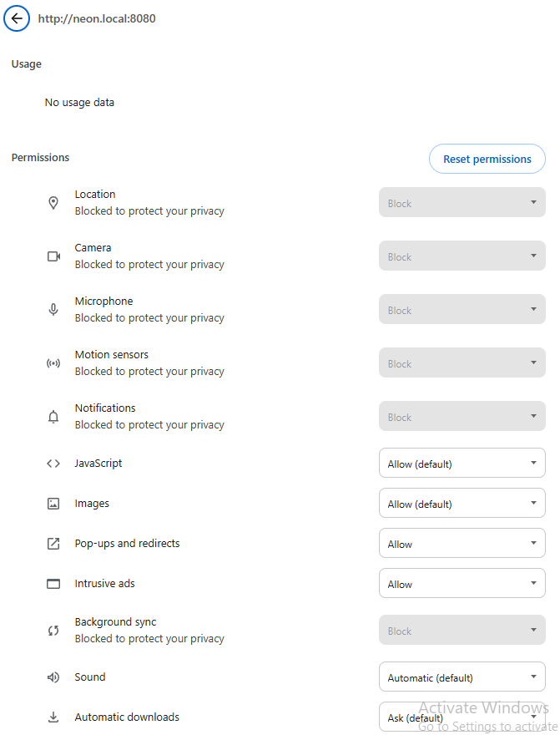Image resolution: width=560 pixels, height=735 pixels.
Task: Click the Reset permissions button
Action: [x=487, y=159]
